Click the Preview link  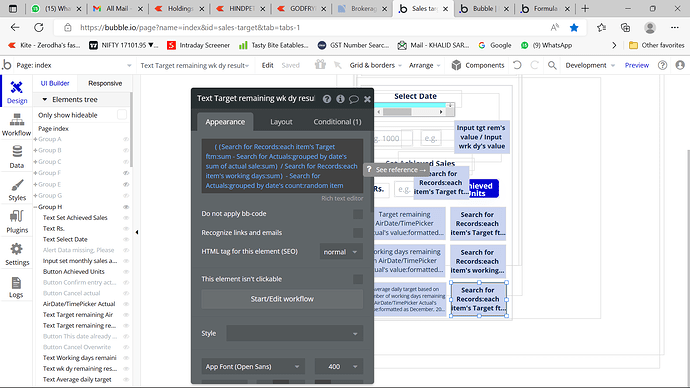pos(636,65)
